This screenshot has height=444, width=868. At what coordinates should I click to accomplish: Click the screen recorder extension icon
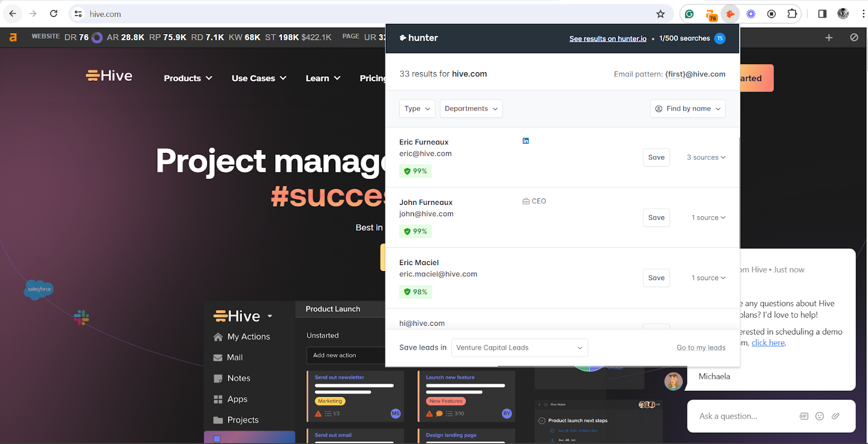click(771, 14)
